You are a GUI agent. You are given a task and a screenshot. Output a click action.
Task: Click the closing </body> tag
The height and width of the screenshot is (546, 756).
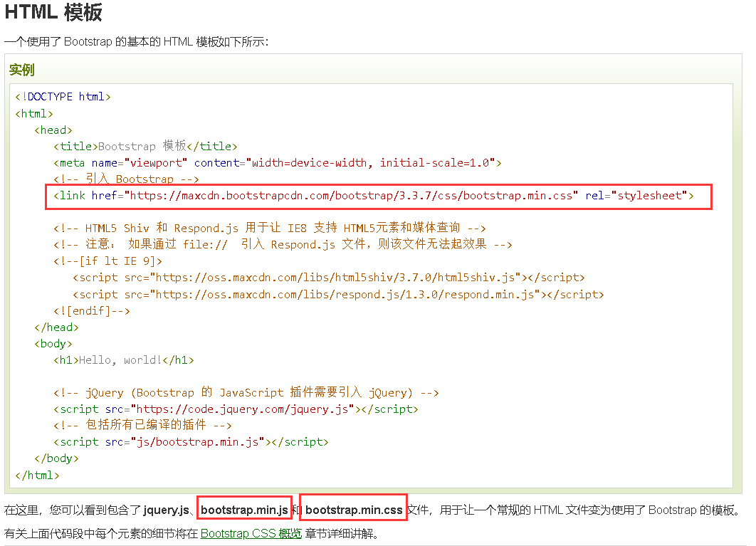(56, 458)
